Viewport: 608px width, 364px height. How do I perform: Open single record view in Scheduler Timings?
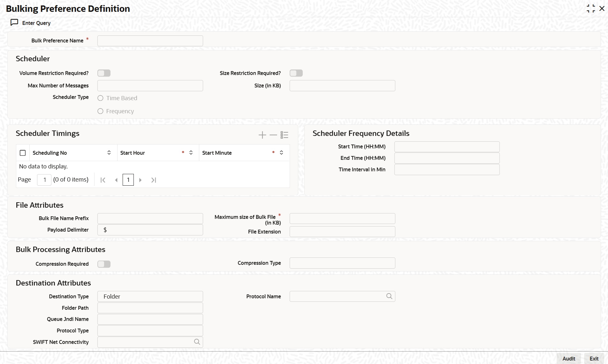click(284, 135)
